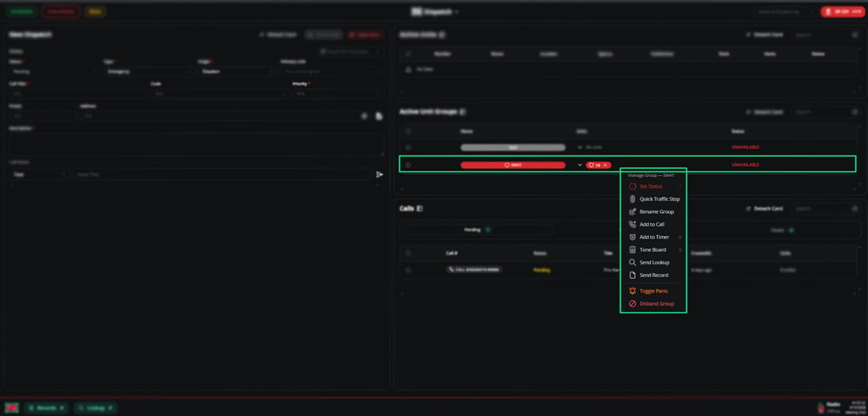Click the red Unavailable status button
868x416 pixels.
(x=61, y=11)
